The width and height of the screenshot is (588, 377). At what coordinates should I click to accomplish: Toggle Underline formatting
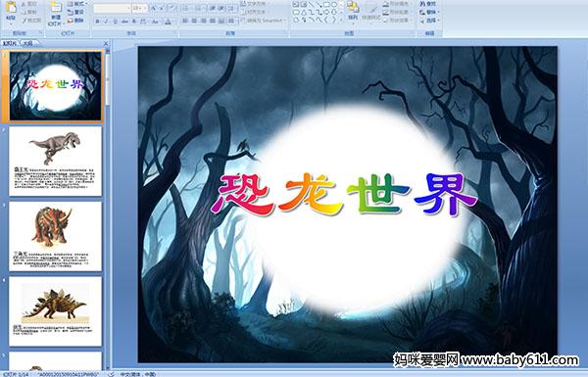click(x=116, y=22)
